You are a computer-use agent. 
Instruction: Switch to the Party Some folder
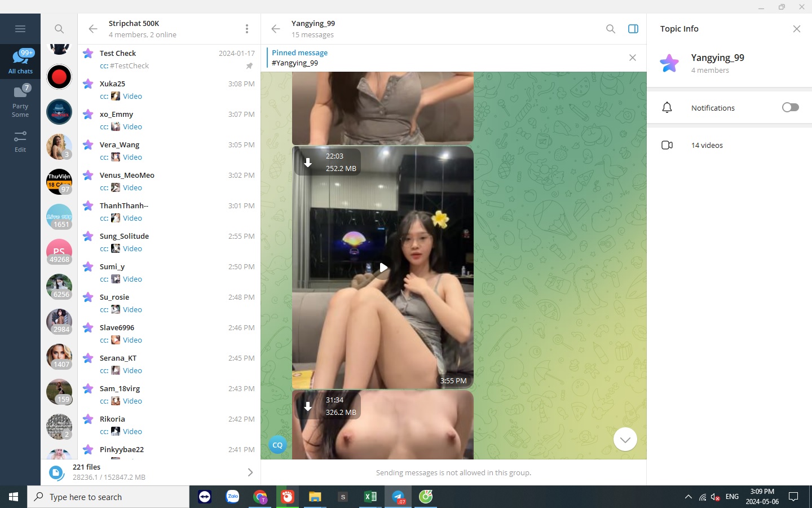pos(20,100)
